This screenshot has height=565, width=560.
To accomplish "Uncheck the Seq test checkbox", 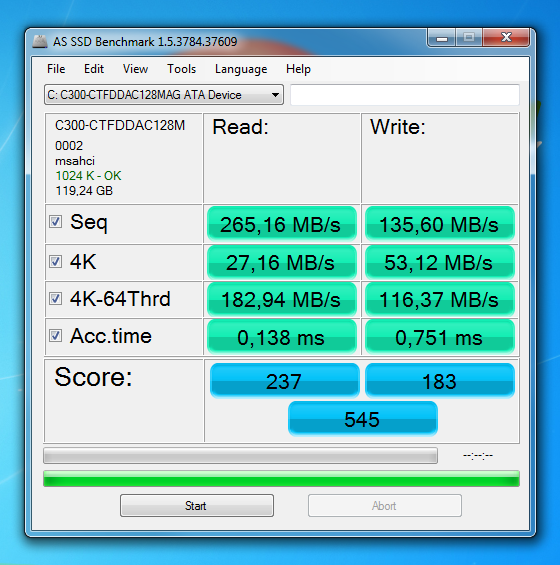I will [x=55, y=222].
